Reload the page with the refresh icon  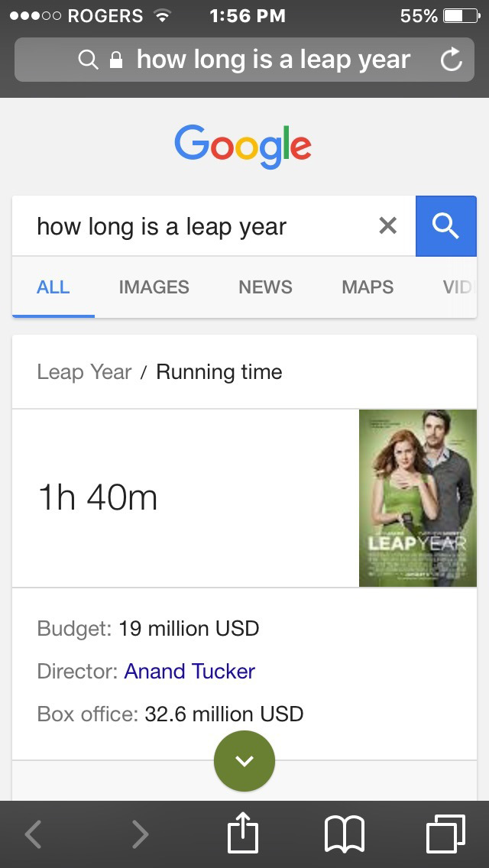[452, 60]
